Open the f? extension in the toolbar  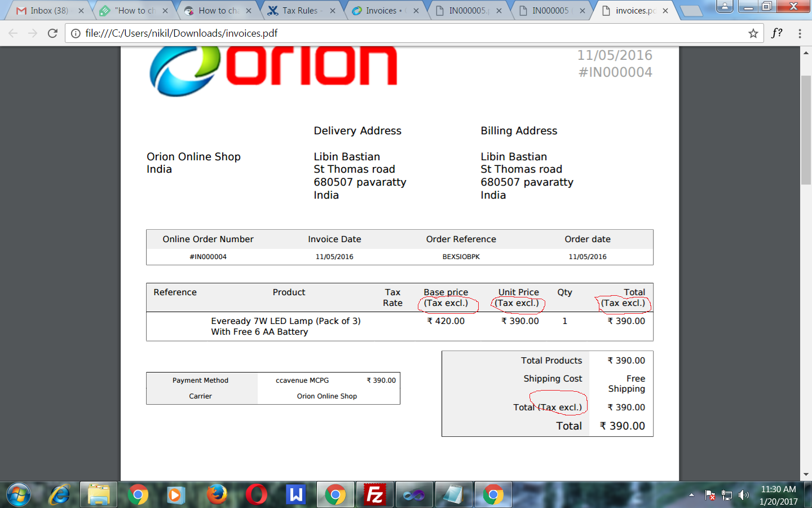pos(777,33)
